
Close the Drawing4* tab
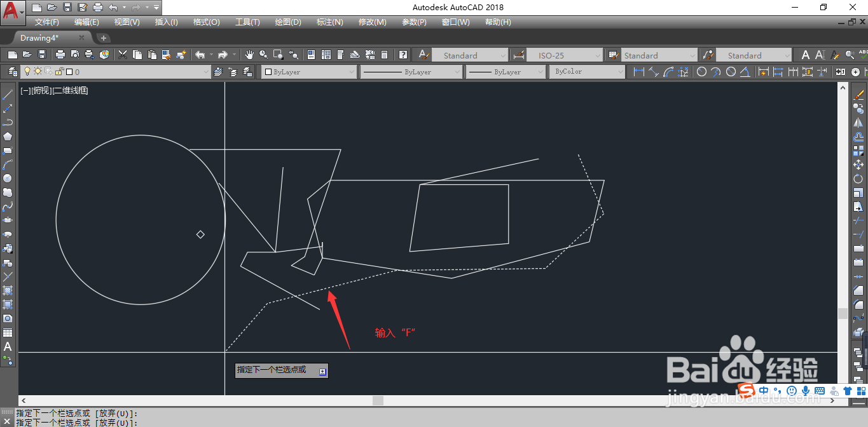81,38
